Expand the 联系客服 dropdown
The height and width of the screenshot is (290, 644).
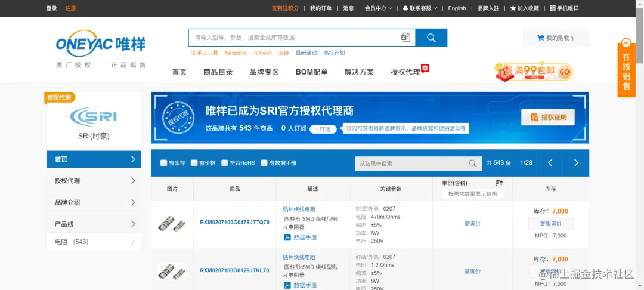pyautogui.click(x=420, y=8)
